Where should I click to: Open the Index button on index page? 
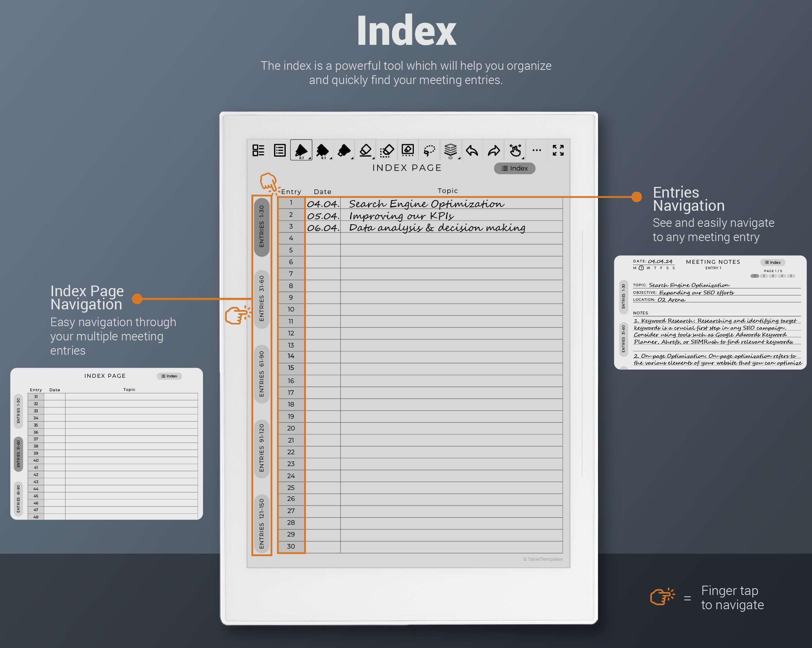tap(515, 168)
